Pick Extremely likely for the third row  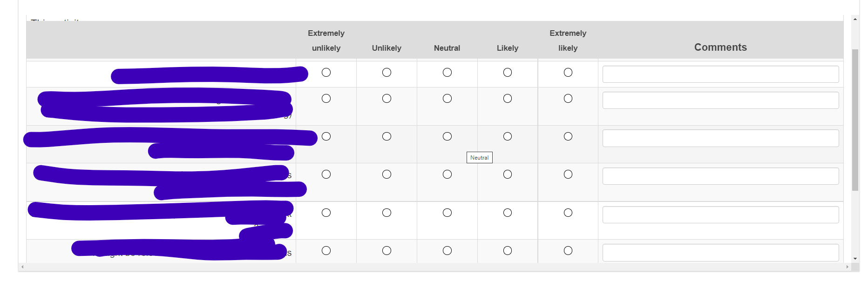(x=568, y=136)
